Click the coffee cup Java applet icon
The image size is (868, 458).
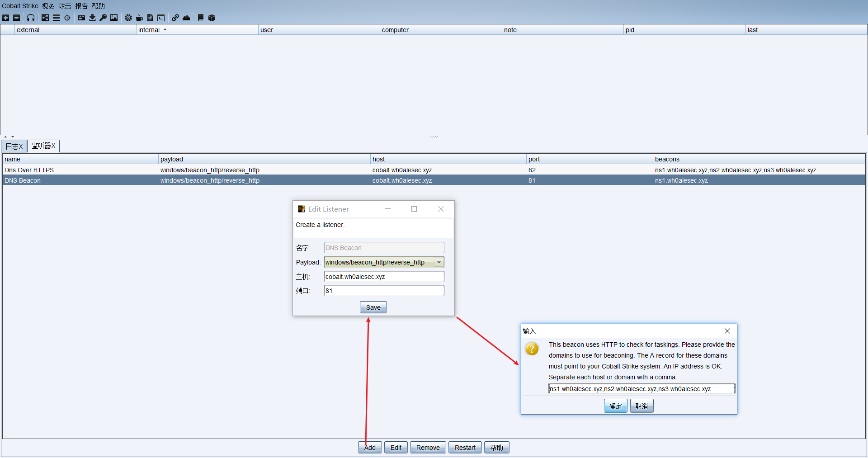click(139, 18)
